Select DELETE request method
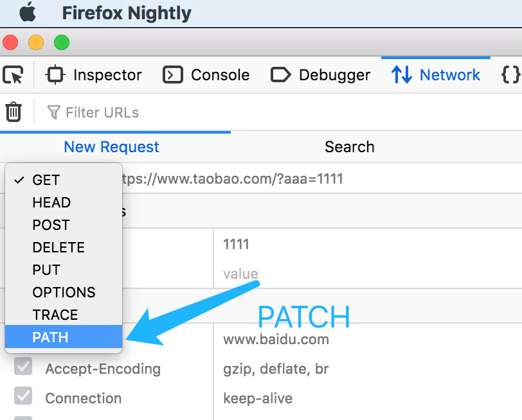Screen dimensions: 522x420 64,247
